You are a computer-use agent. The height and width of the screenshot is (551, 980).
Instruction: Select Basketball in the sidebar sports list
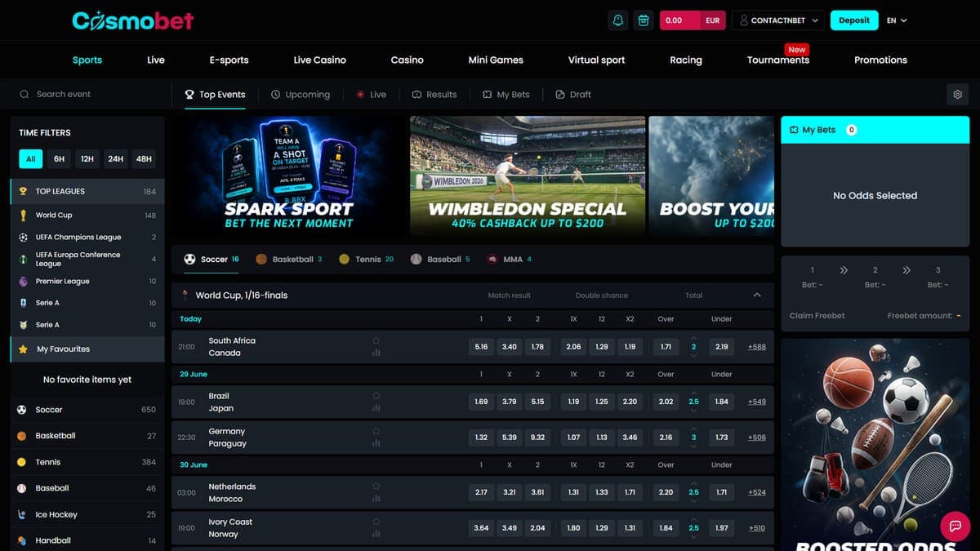click(87, 436)
